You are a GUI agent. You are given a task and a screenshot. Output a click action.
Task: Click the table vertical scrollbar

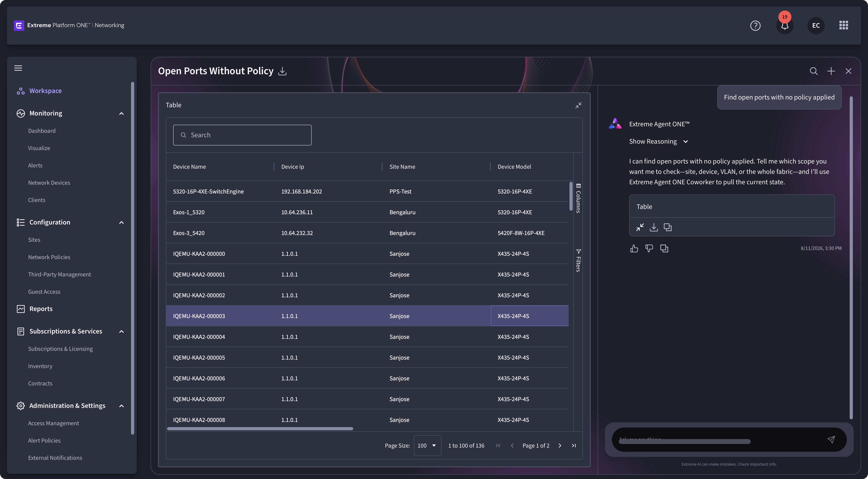pos(571,196)
